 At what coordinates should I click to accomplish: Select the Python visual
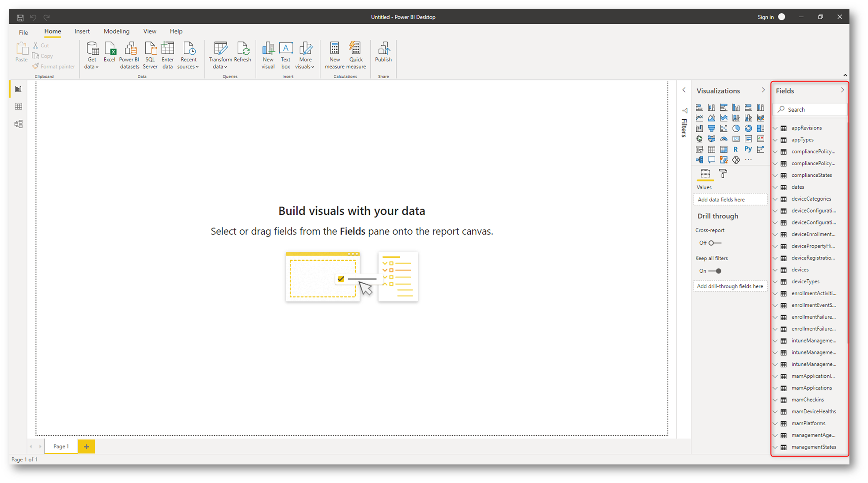748,149
